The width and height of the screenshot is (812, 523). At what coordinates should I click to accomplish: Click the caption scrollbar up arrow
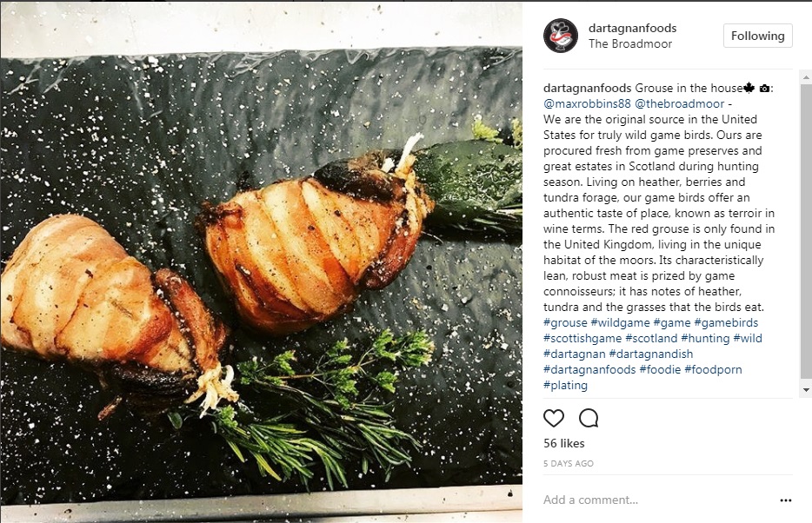806,77
